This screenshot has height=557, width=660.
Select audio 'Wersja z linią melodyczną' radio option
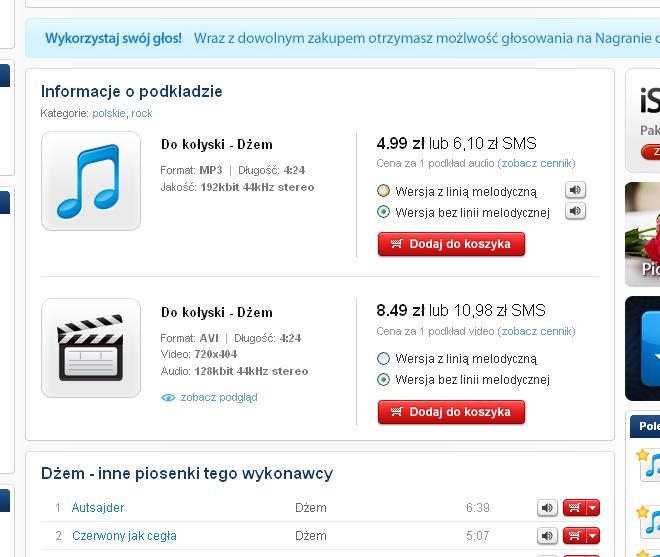383,191
